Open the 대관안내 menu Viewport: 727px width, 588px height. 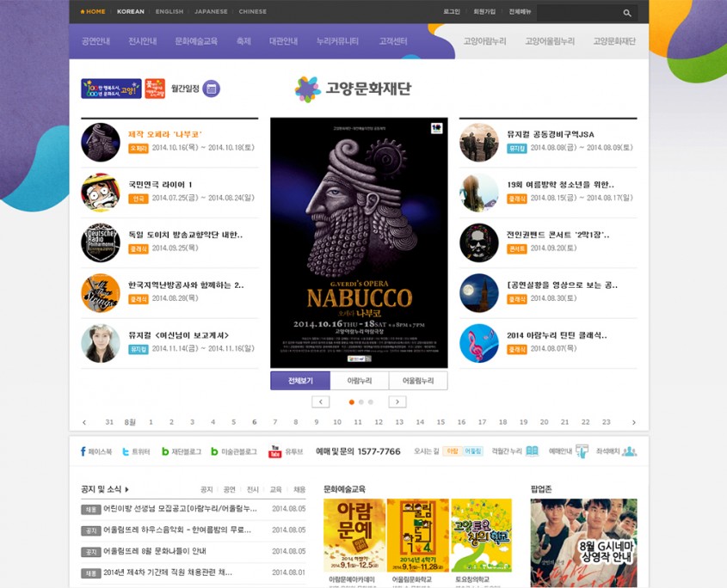tap(283, 41)
